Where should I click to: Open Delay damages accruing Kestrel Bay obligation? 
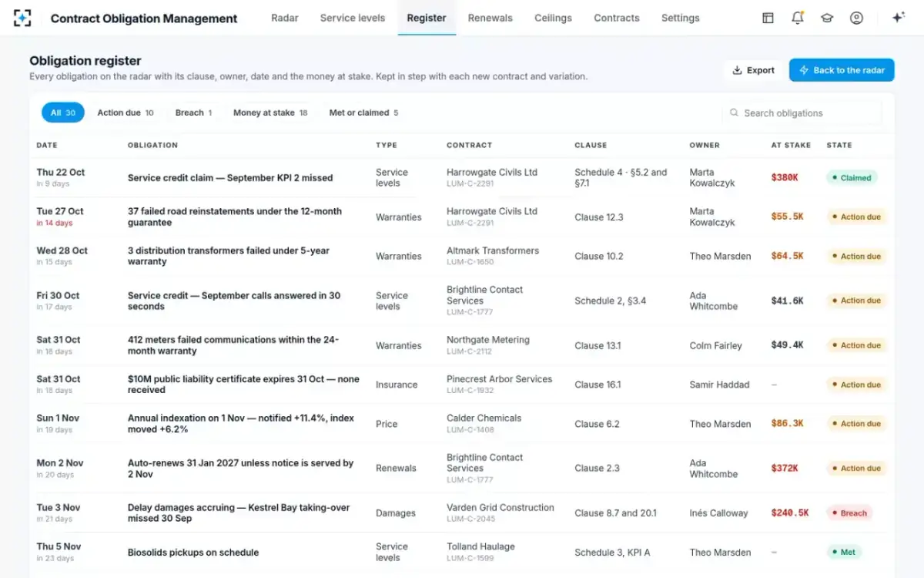462,512
